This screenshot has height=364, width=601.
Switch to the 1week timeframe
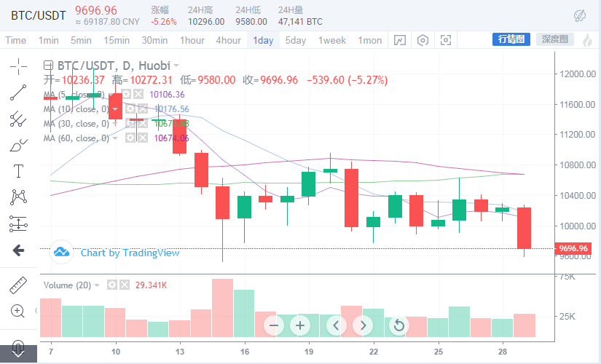point(332,40)
